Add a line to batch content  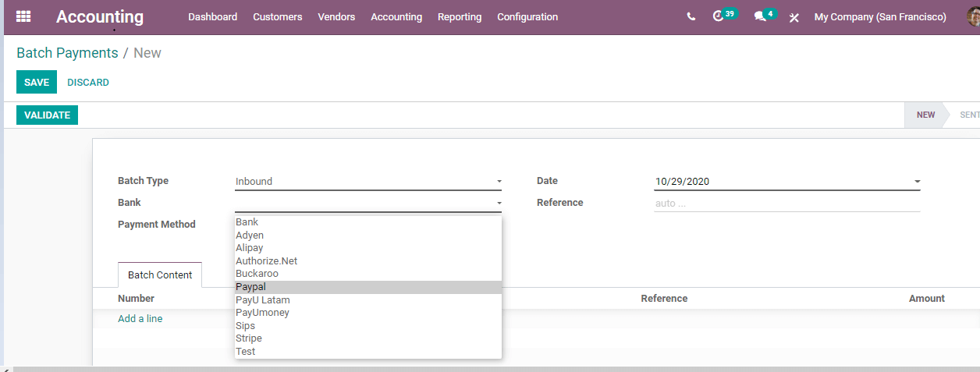[140, 319]
